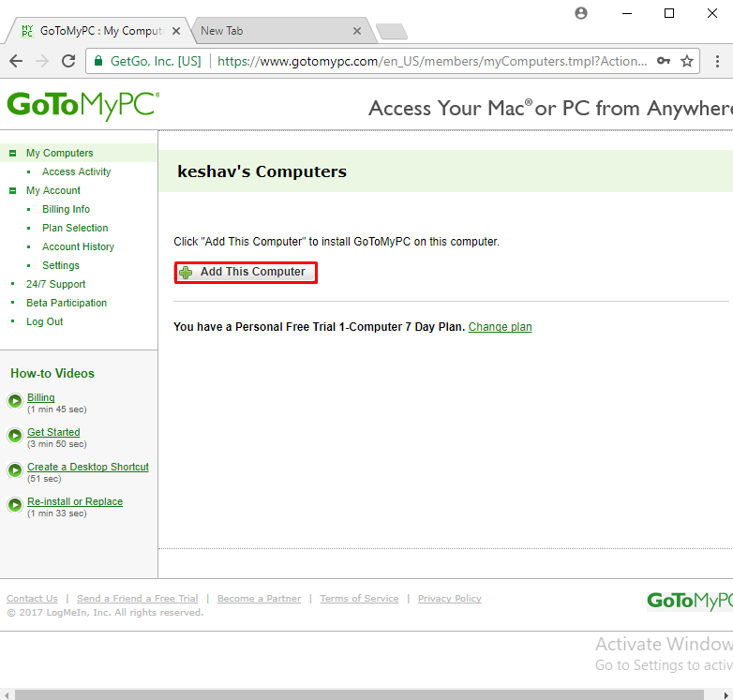733x700 pixels.
Task: Play the Re-install or Replace video icon
Action: 15,505
